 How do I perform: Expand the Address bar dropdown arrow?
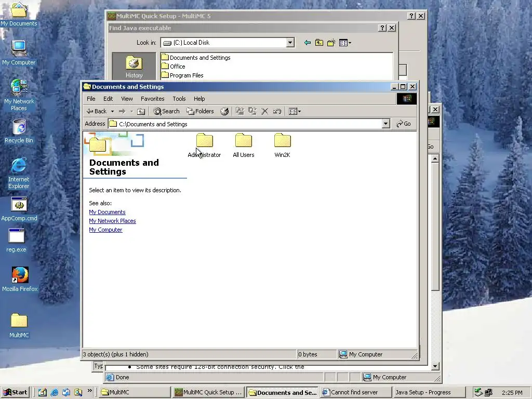point(385,124)
